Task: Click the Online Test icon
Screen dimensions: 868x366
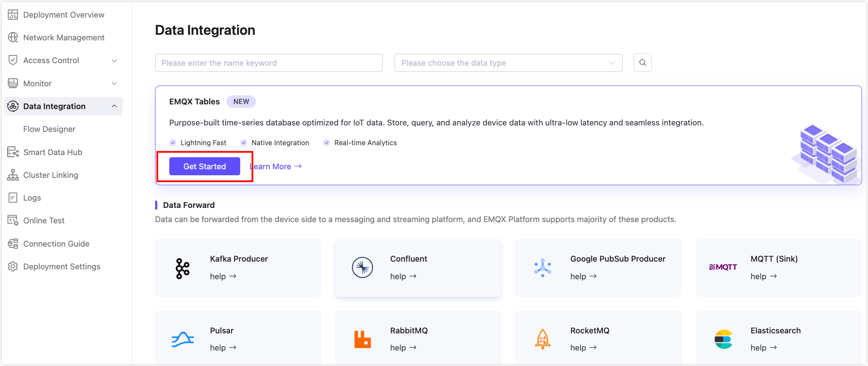Action: (13, 220)
